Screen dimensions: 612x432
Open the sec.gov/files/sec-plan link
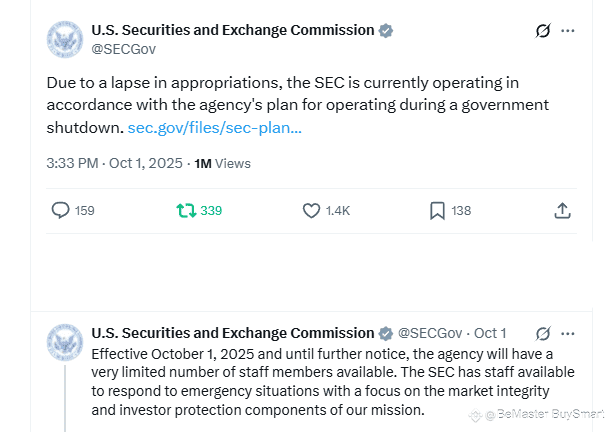coord(215,128)
